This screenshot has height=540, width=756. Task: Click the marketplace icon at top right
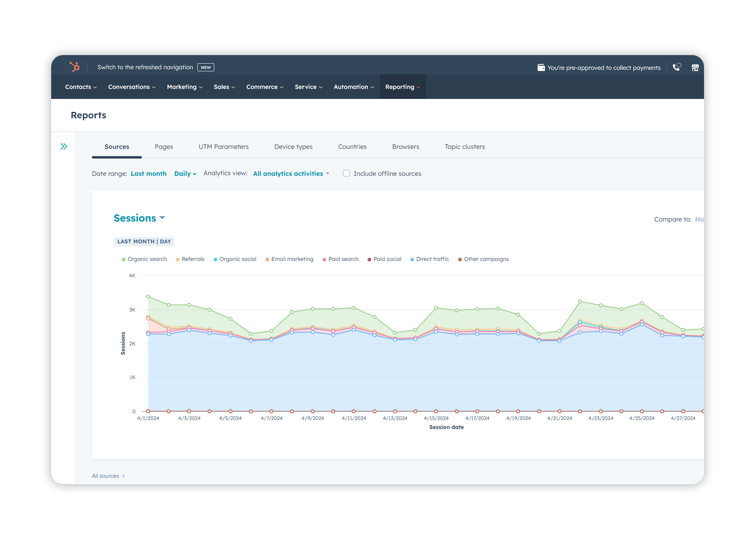pos(695,67)
